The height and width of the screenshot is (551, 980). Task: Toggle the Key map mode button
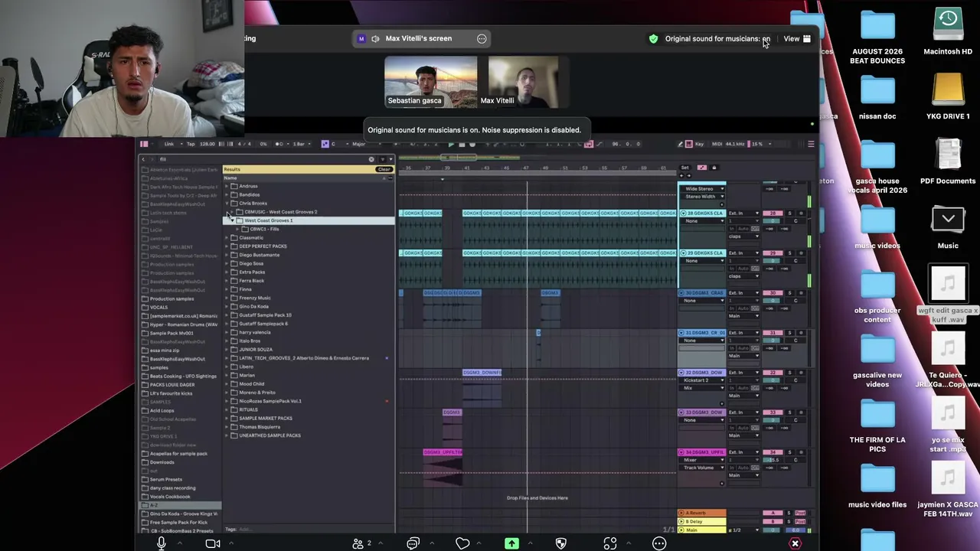pos(699,144)
